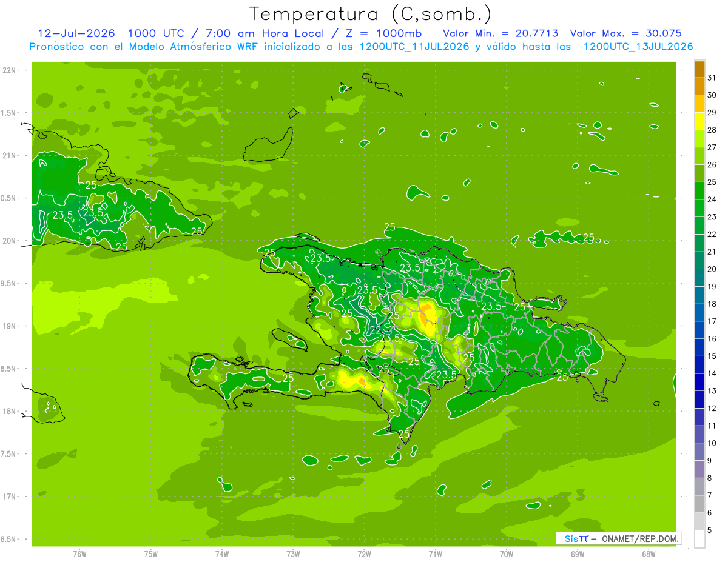Click the '17N' latitude axis label
This screenshot has height=562, width=728.
[10, 497]
